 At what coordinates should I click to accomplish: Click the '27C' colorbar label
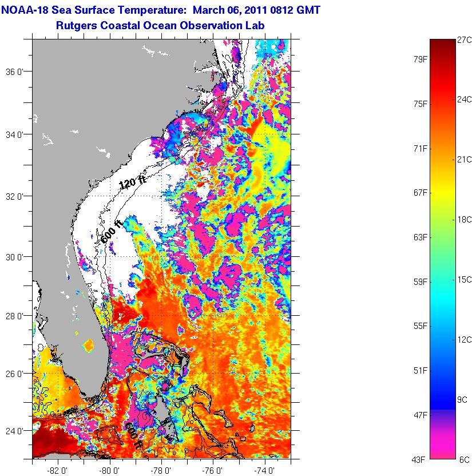(x=465, y=40)
